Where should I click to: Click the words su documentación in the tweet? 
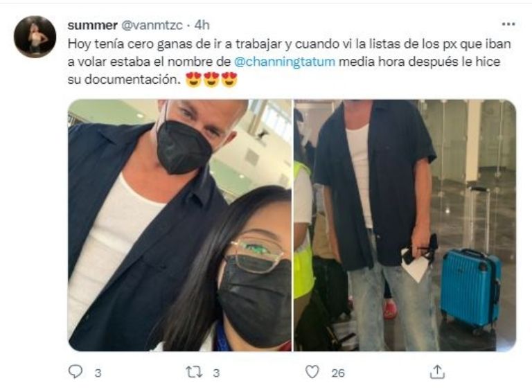(124, 80)
